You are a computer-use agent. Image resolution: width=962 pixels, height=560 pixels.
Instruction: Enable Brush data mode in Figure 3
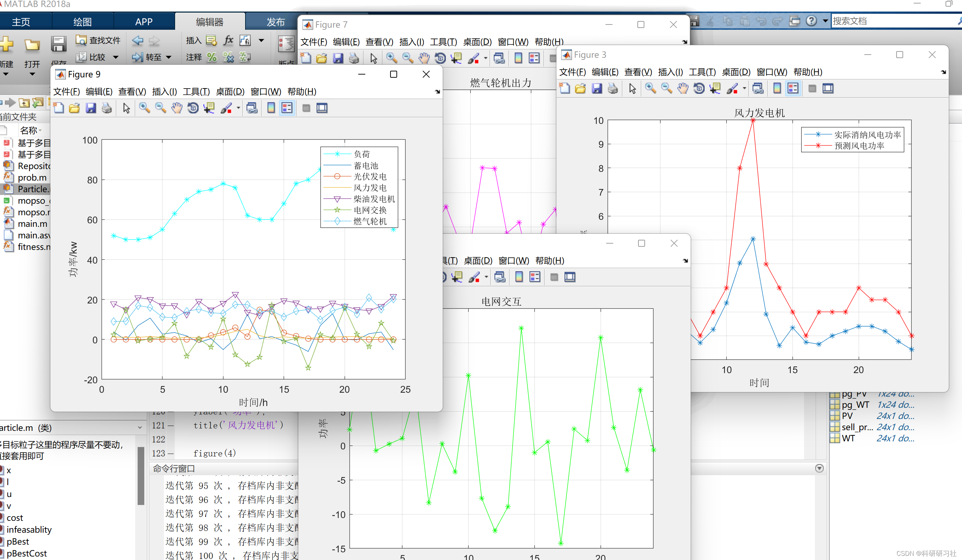(733, 88)
